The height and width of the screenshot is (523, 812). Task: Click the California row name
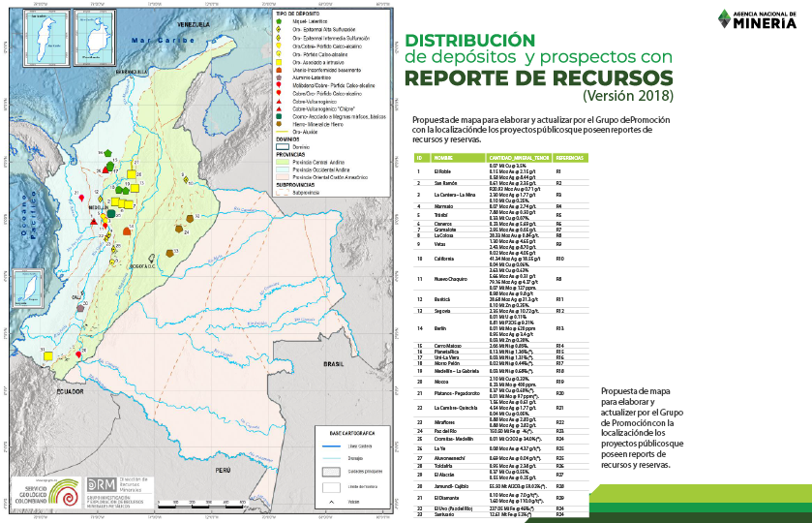444,259
